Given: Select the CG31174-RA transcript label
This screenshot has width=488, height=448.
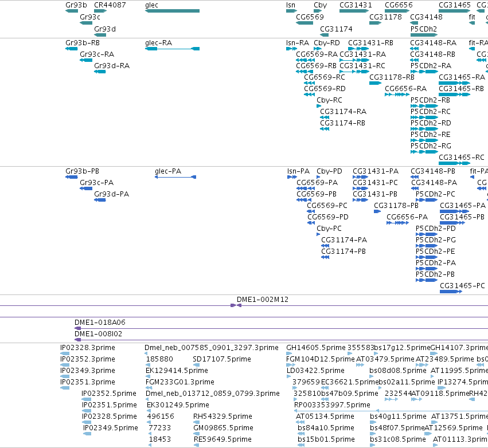Looking at the screenshot, I should click(x=343, y=112).
